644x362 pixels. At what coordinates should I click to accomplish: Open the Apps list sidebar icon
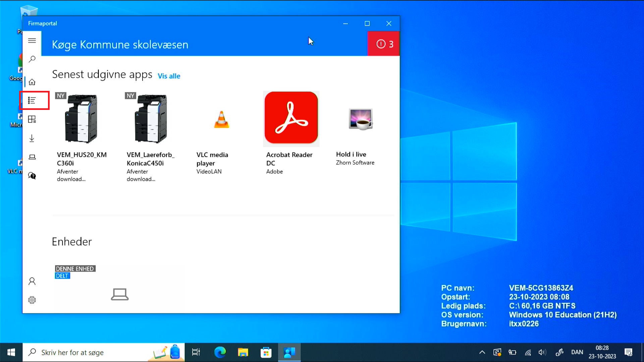pyautogui.click(x=32, y=100)
